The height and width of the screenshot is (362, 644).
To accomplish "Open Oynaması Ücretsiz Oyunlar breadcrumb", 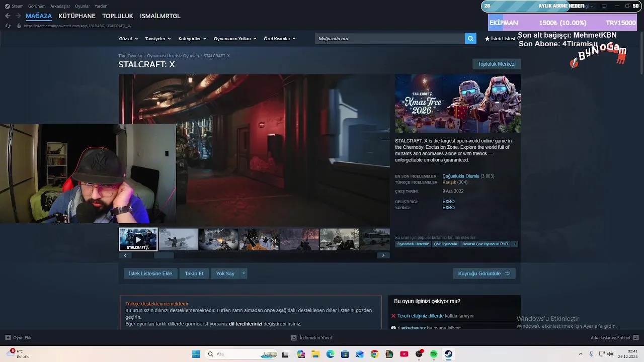I will click(x=173, y=56).
